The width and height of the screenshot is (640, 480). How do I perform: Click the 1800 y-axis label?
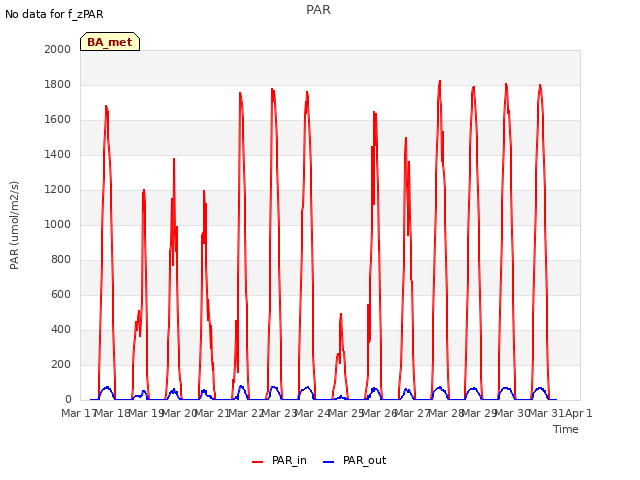click(58, 84)
